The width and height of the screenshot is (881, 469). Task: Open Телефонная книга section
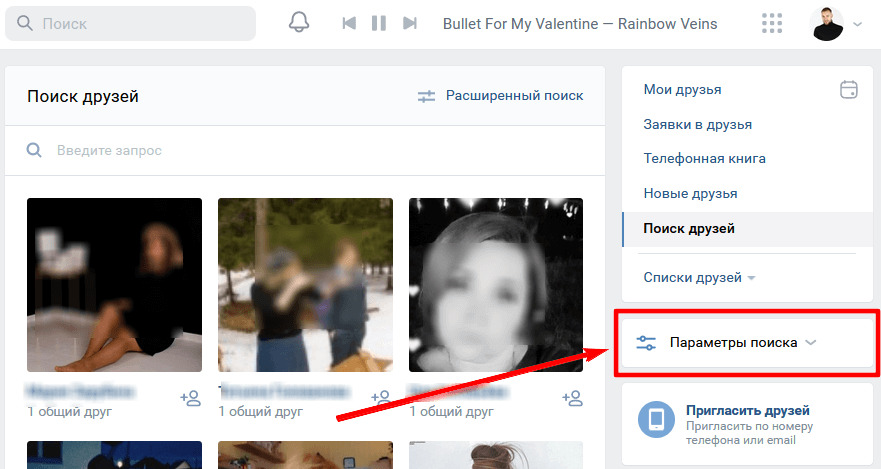705,158
